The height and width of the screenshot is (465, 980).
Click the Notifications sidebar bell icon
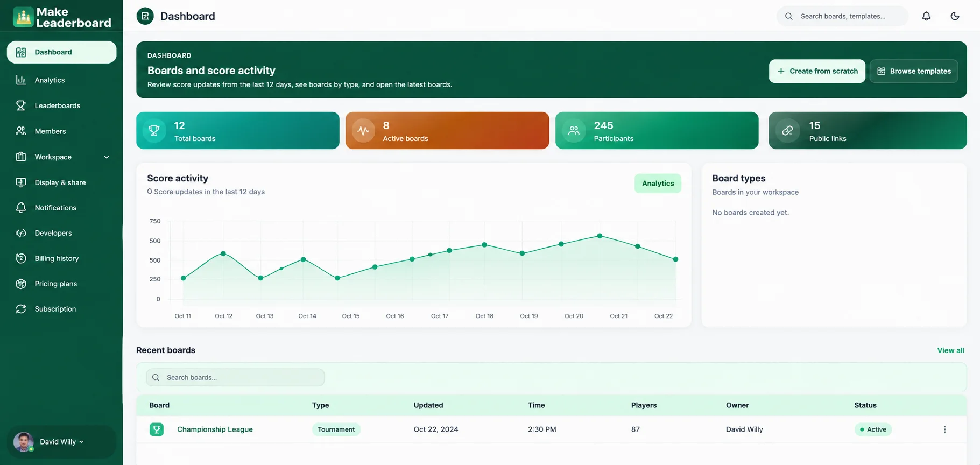(21, 208)
